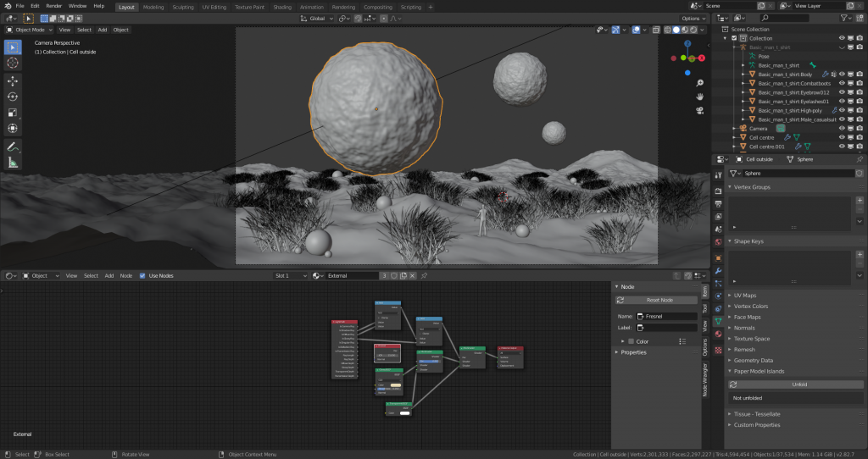The height and width of the screenshot is (459, 868).
Task: Select the Measure tool
Action: pyautogui.click(x=13, y=163)
